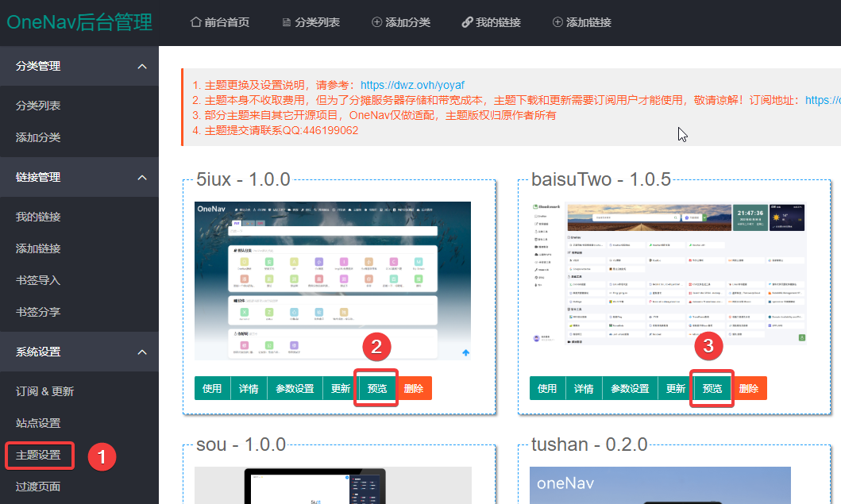This screenshot has width=841, height=504.
Task: Click 更新 button for 5iux theme
Action: (341, 388)
